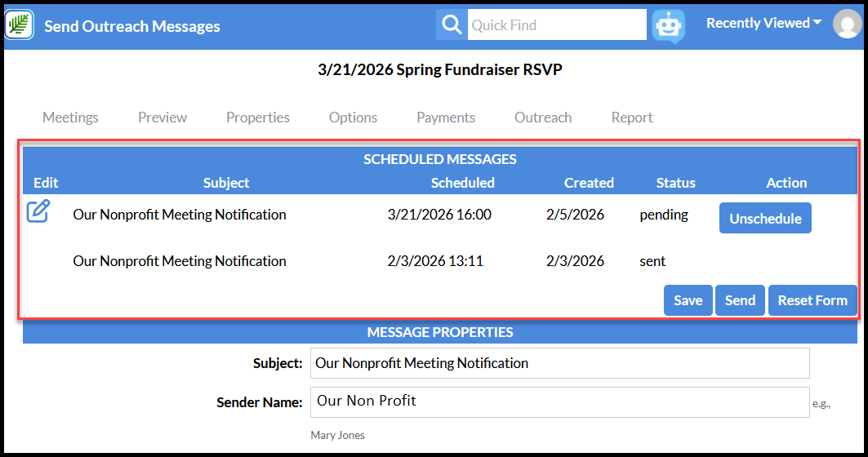Click the Scheduled Messages section header
Screen dimensions: 868x457
440,159
